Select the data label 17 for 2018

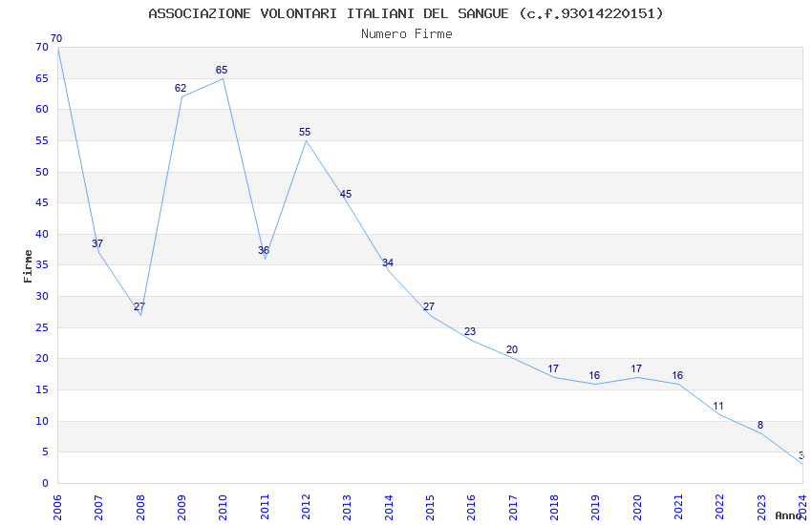(553, 368)
